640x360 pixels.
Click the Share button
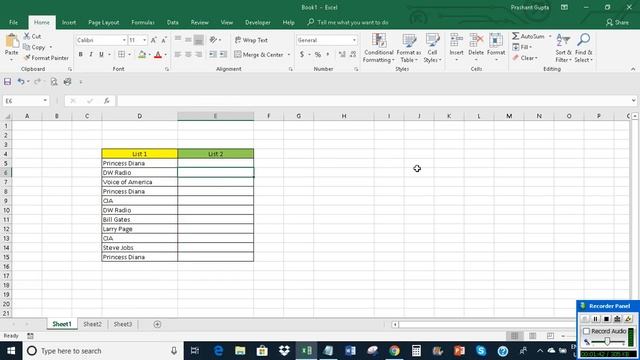pyautogui.click(x=618, y=22)
